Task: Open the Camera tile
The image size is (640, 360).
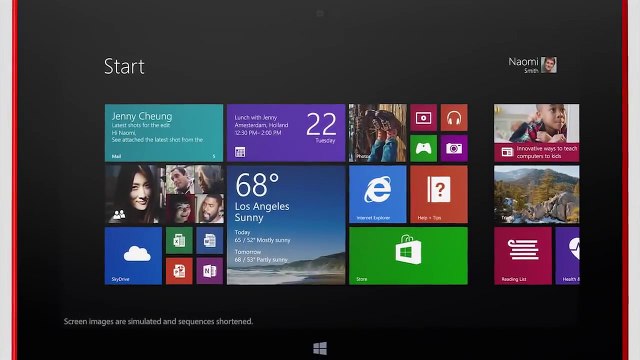Action: [x=454, y=148]
